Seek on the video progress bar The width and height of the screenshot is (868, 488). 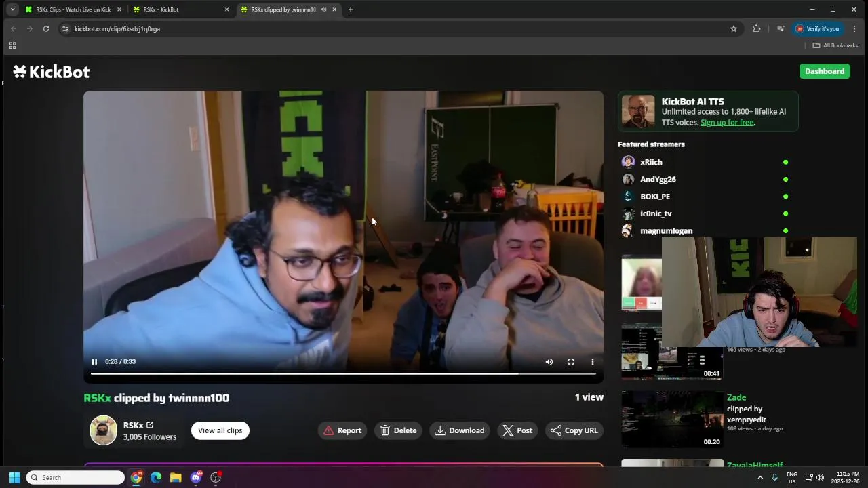(343, 373)
